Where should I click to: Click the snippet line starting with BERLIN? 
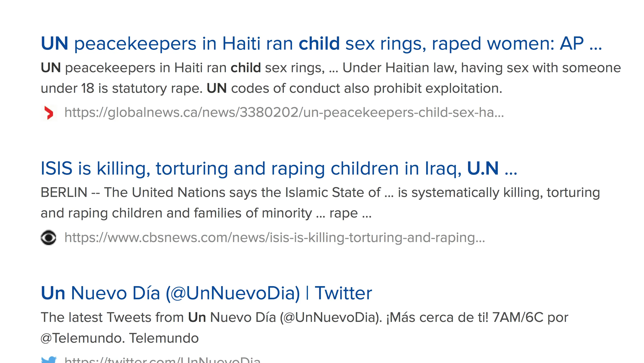320,193
